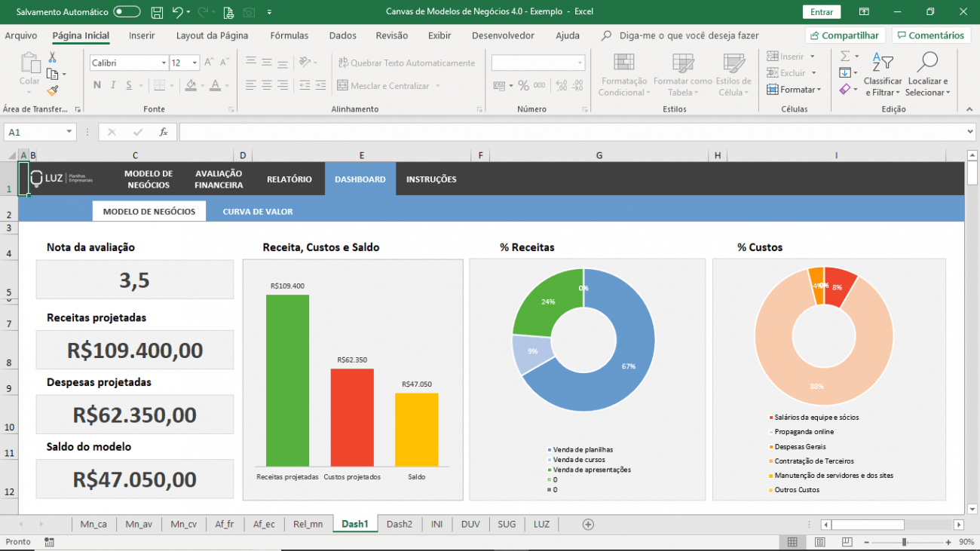Open Formatação Condicional

pyautogui.click(x=623, y=72)
